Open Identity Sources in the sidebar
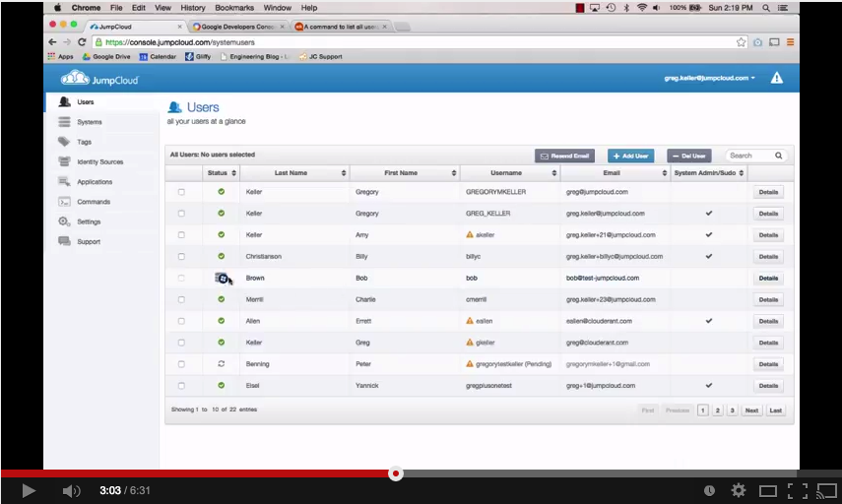Viewport: 842px width, 504px height. (99, 161)
